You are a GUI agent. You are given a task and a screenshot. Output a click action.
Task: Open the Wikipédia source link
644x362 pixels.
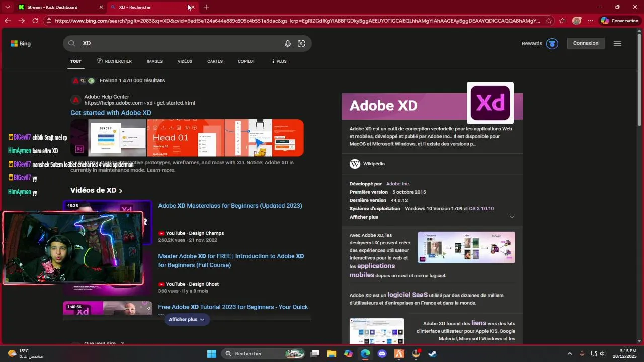374,164
